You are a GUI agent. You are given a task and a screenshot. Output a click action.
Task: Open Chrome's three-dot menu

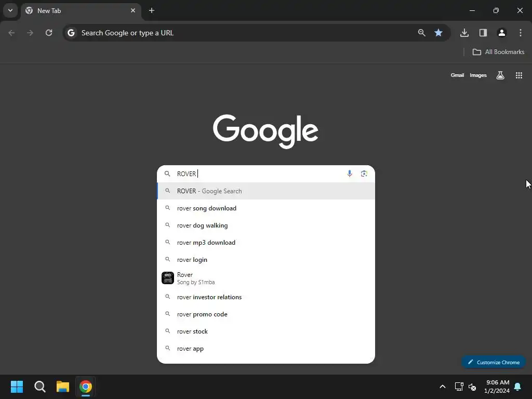[x=521, y=33]
